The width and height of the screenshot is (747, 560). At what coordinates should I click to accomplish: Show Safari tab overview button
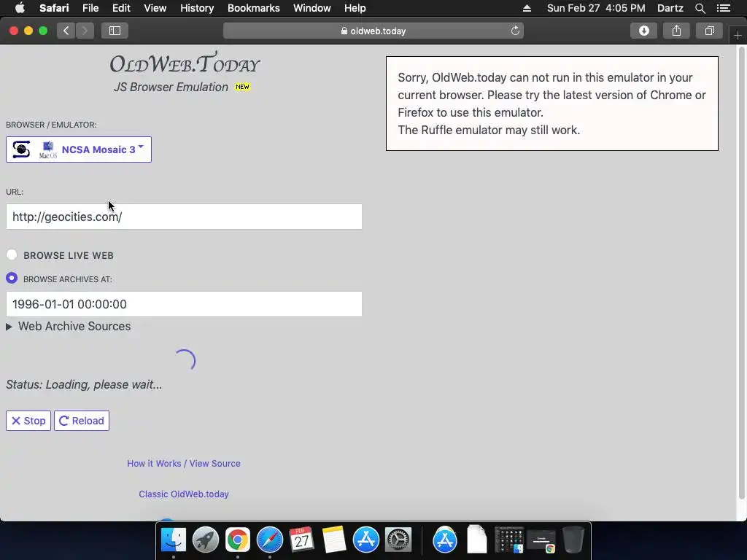point(709,31)
